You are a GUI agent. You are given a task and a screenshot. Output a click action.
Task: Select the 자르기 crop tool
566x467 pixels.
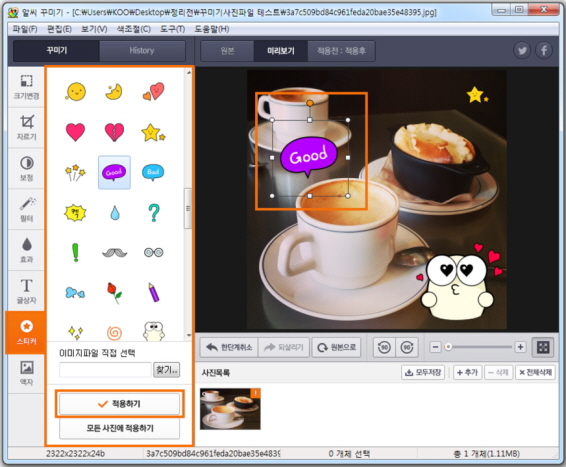[26, 127]
